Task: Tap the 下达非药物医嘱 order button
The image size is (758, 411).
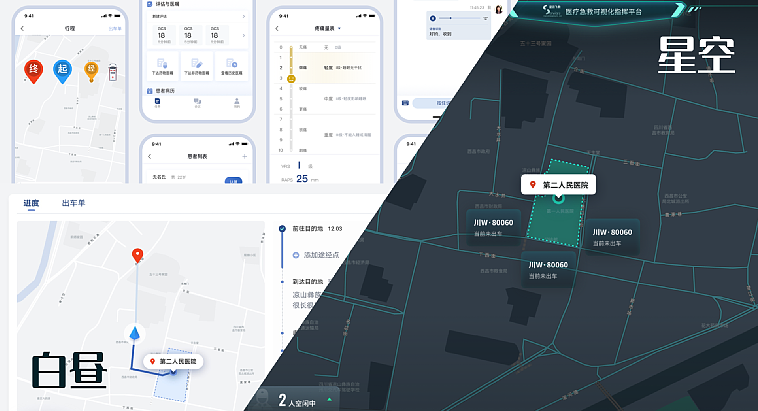Action: pos(197,66)
